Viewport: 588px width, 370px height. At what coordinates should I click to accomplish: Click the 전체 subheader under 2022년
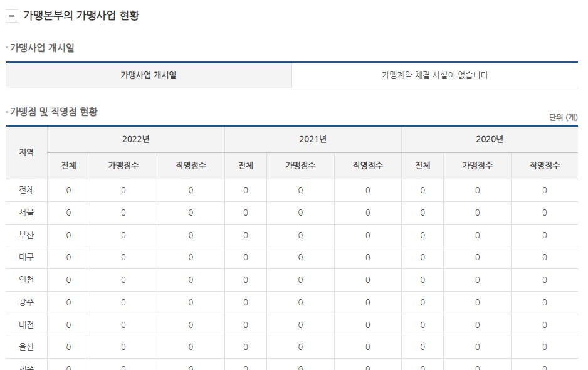coord(68,166)
